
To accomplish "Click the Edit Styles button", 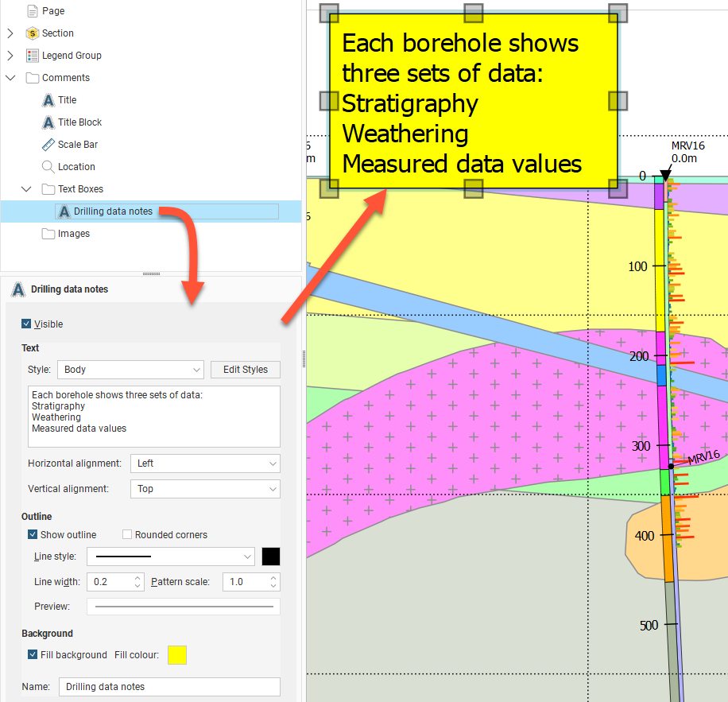I will (x=245, y=370).
